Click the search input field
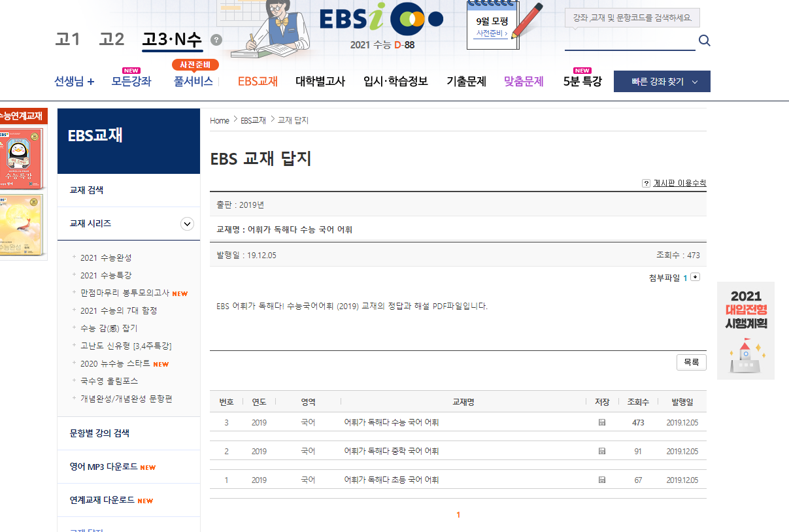 630,41
